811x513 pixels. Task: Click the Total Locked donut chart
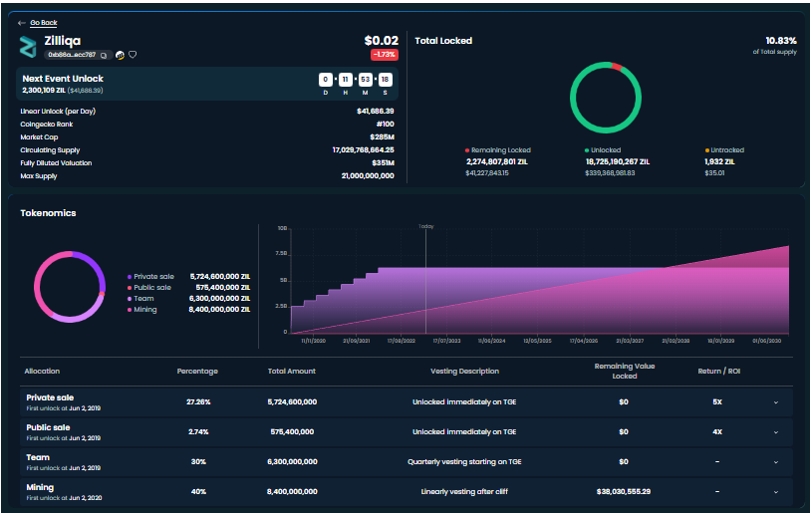coord(606,98)
